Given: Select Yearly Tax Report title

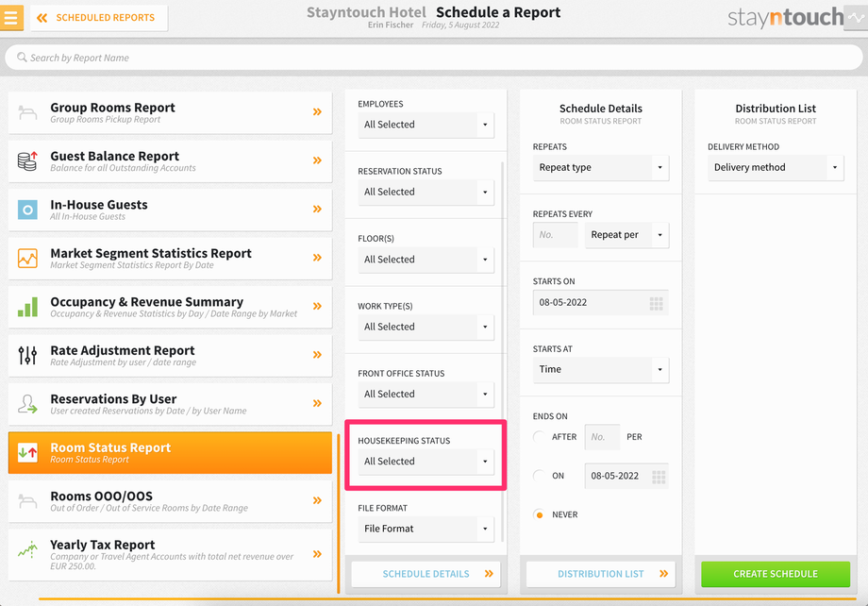Looking at the screenshot, I should pyautogui.click(x=103, y=545).
